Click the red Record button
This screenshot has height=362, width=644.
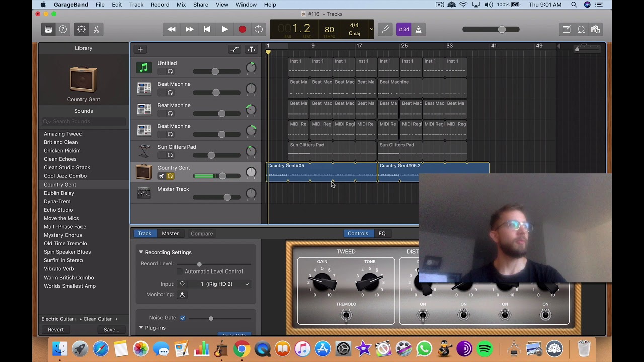pos(242,29)
